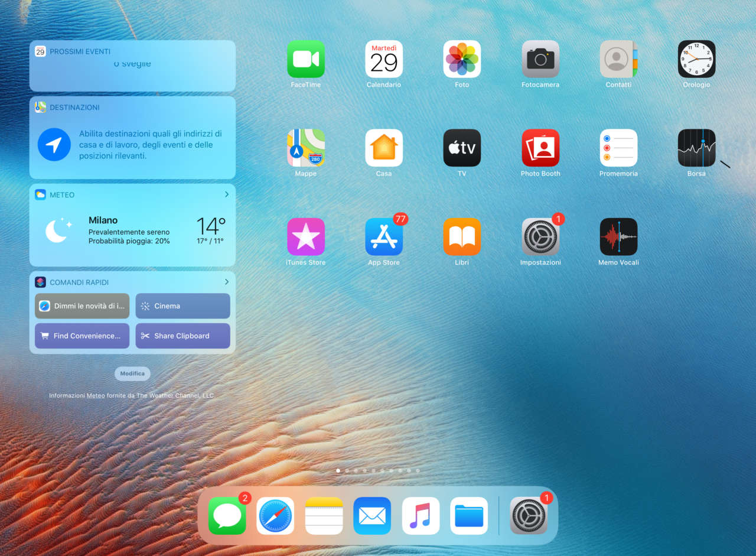Image resolution: width=756 pixels, height=556 pixels.
Task: Open the Casa home app
Action: coord(384,148)
